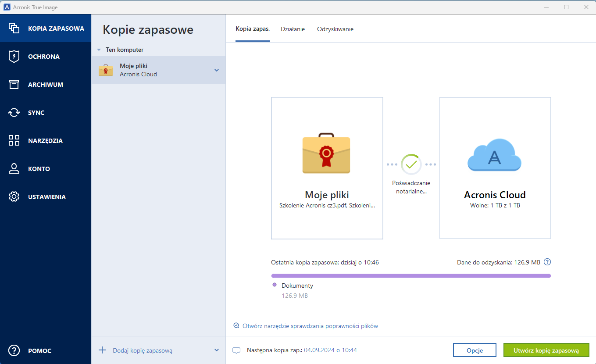Click Utwórz kopię zapasową button
Viewport: 596px width, 364px height.
point(546,350)
